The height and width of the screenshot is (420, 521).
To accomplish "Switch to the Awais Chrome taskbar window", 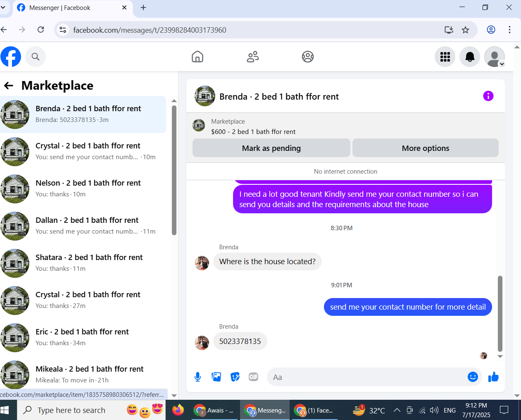I will pos(214,410).
